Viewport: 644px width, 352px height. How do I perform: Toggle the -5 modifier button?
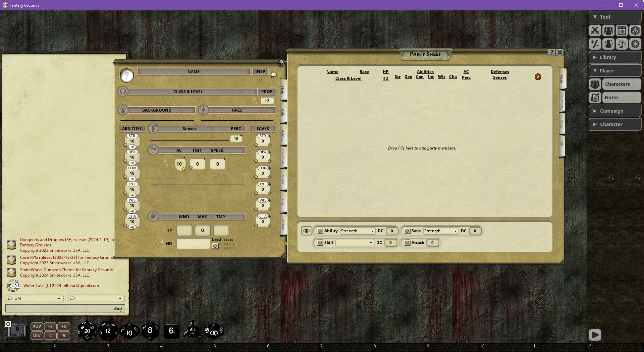coord(64,336)
